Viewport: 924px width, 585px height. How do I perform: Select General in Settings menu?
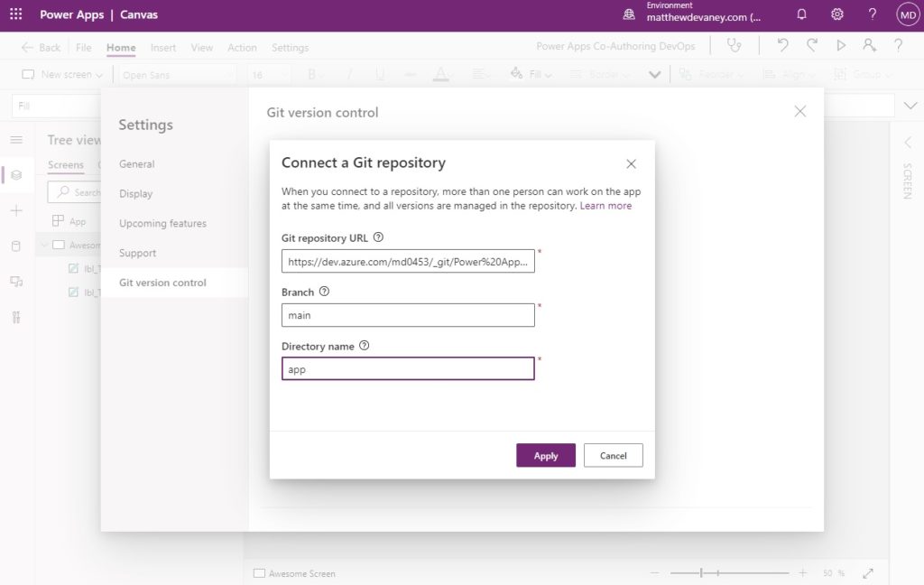point(137,164)
